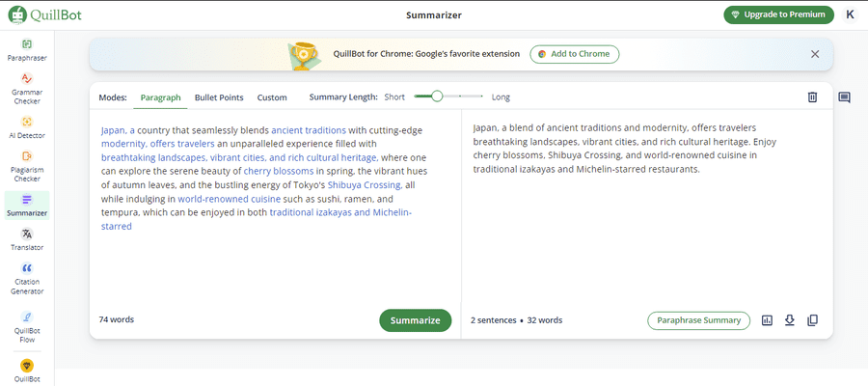
Task: Click Add to Chrome button
Action: point(575,54)
